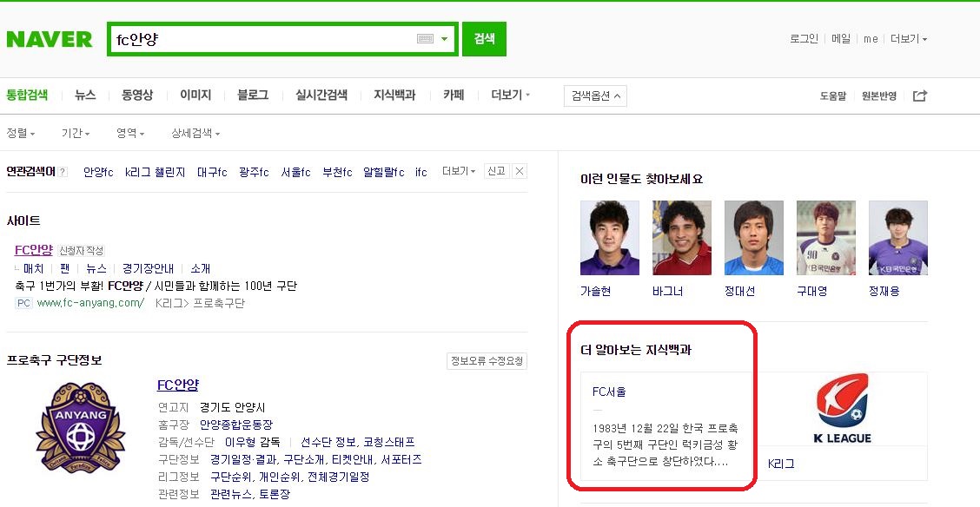Open the FC서울 encyclopedia card title
The width and height of the screenshot is (980, 507).
pos(609,392)
